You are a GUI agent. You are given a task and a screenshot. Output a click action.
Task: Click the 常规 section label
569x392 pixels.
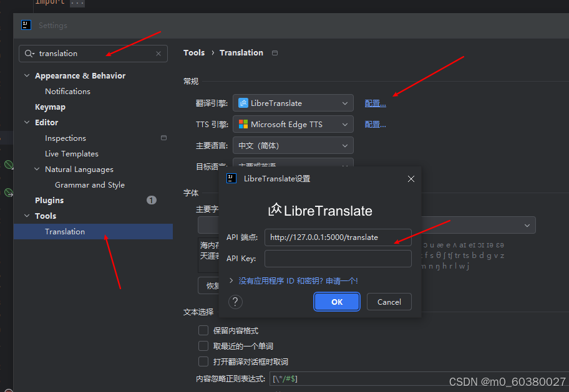point(191,81)
